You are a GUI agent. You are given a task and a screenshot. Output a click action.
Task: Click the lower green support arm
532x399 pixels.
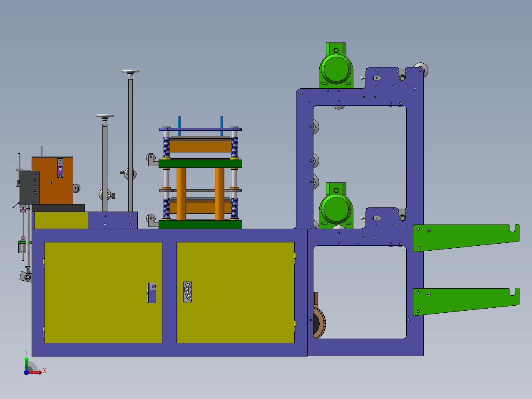pos(466,302)
